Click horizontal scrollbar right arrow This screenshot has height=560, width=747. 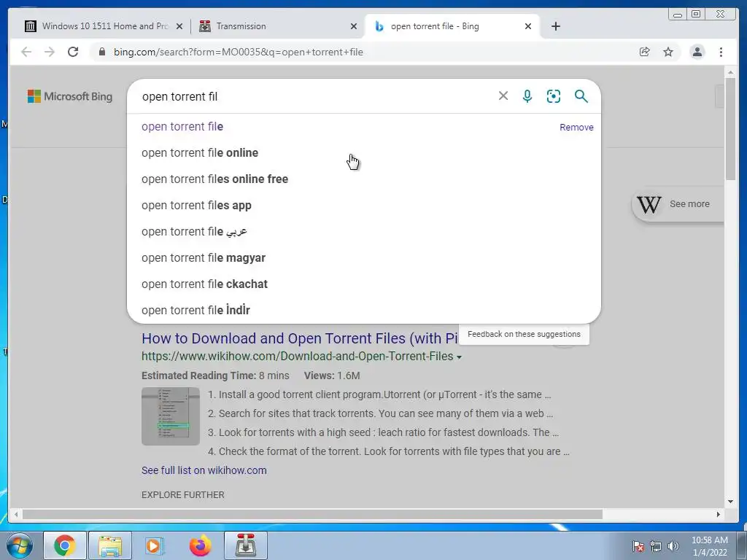[x=719, y=514]
